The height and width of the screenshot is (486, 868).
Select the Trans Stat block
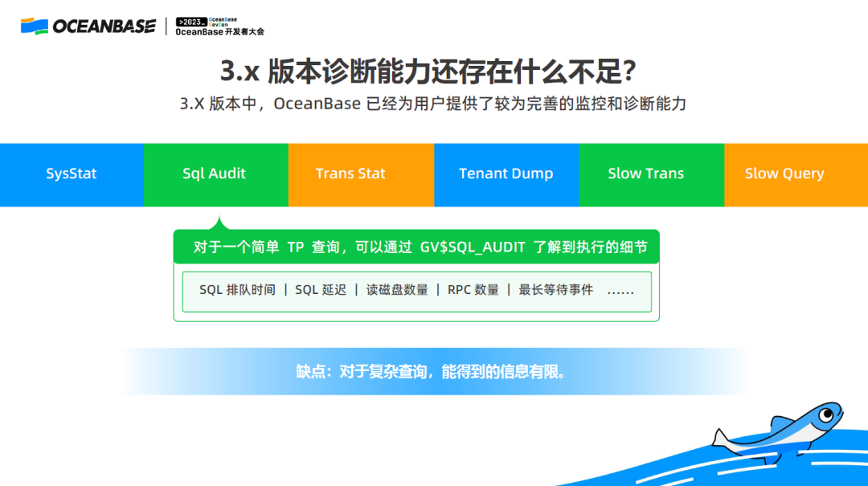(361, 175)
